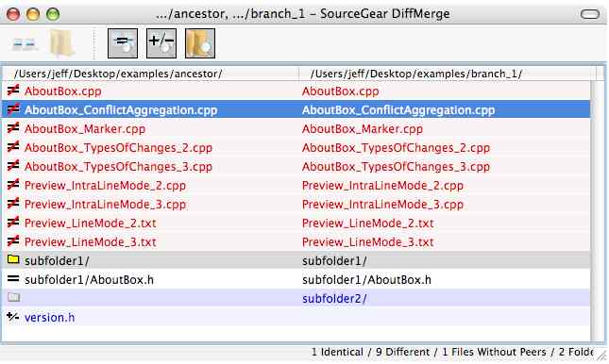Select AboutBox.cpp in ancestor column

pyautogui.click(x=63, y=91)
